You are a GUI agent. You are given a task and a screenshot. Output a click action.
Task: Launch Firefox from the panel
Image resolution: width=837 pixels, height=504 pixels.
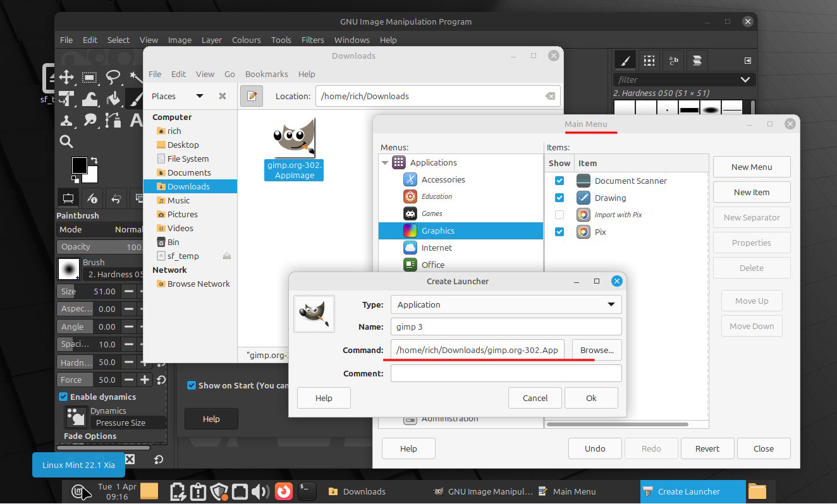pos(284,491)
